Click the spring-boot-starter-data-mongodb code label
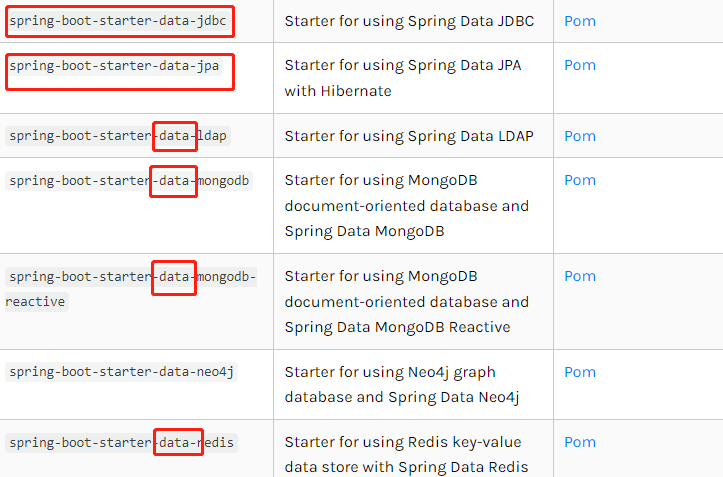Viewport: 723px width, 477px height. 129,180
